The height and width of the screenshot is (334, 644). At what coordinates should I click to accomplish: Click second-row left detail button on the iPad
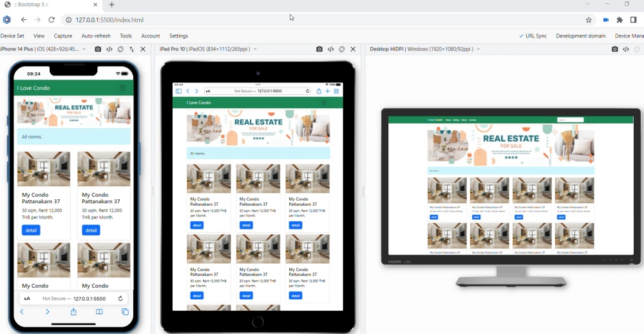point(196,296)
